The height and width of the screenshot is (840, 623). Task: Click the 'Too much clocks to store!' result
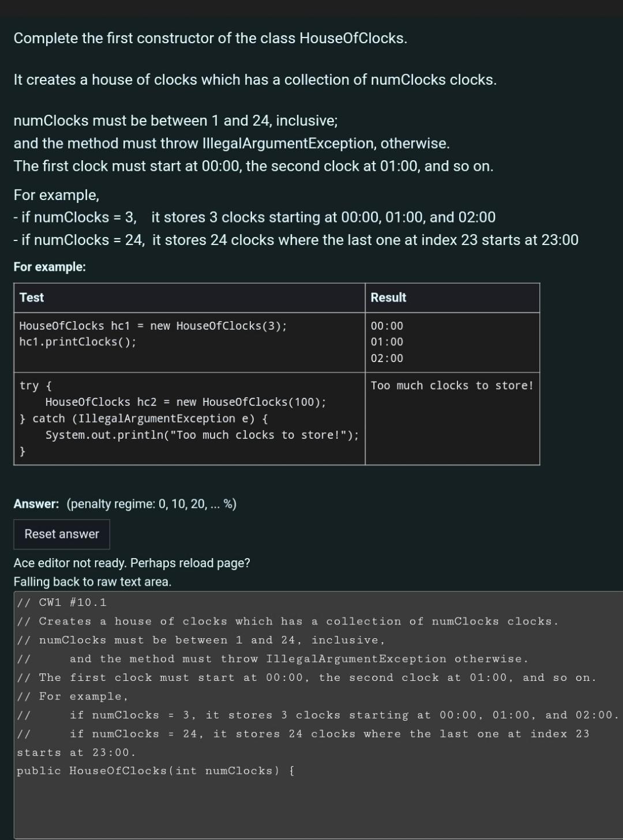(x=452, y=385)
